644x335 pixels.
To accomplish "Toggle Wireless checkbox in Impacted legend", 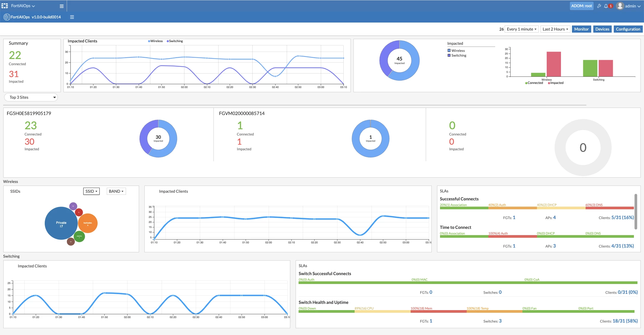I will [x=449, y=51].
